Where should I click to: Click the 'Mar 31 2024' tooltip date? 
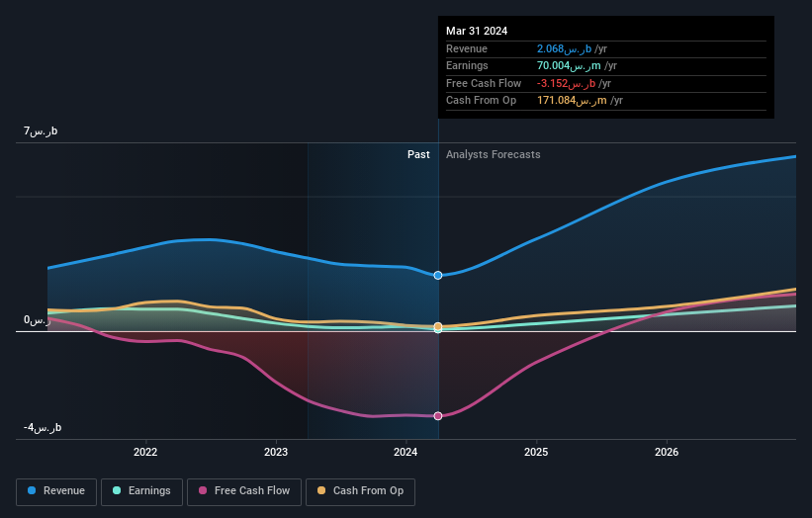pyautogui.click(x=477, y=31)
